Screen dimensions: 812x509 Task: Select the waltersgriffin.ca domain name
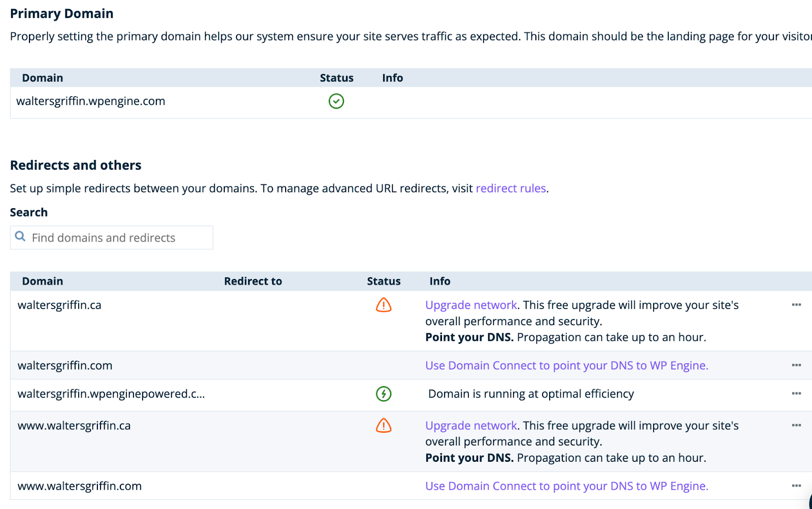(59, 305)
